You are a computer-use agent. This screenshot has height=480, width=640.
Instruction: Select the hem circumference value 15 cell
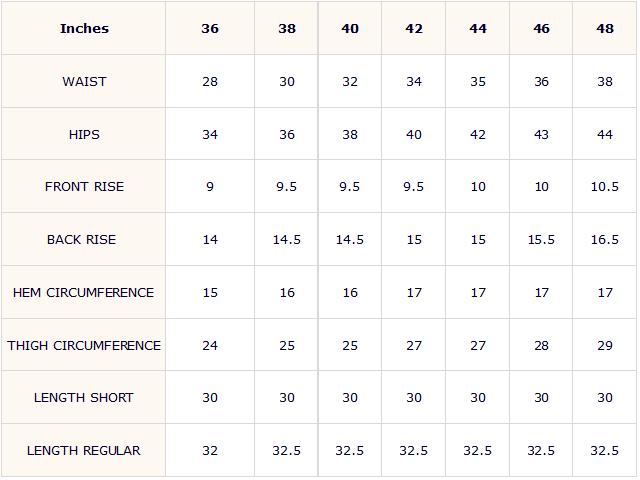tap(210, 292)
